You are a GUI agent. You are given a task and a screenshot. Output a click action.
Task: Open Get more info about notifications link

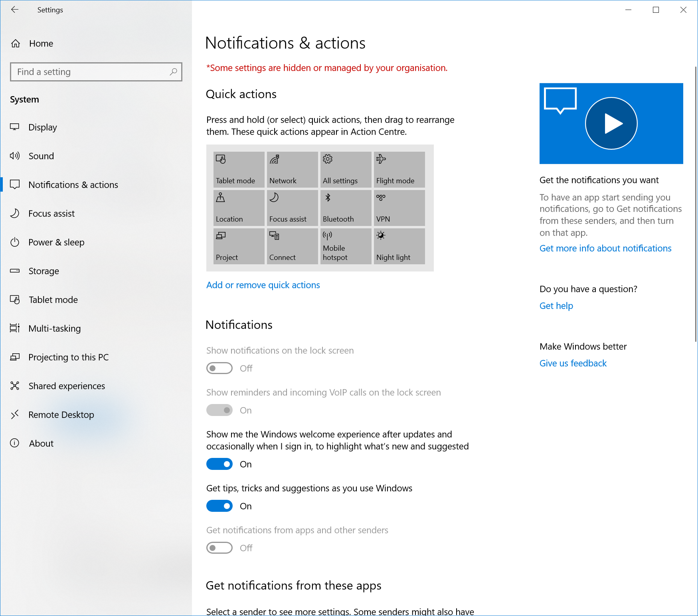click(605, 248)
